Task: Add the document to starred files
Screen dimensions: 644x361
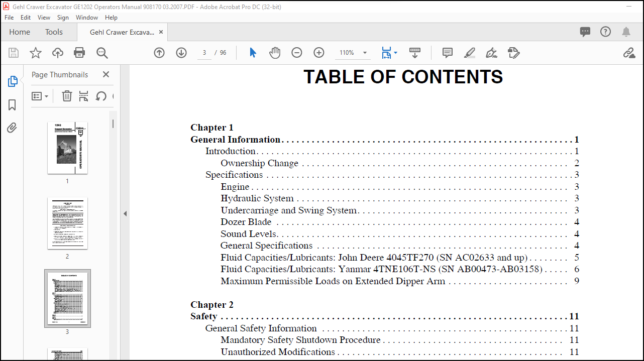Action: pos(36,53)
